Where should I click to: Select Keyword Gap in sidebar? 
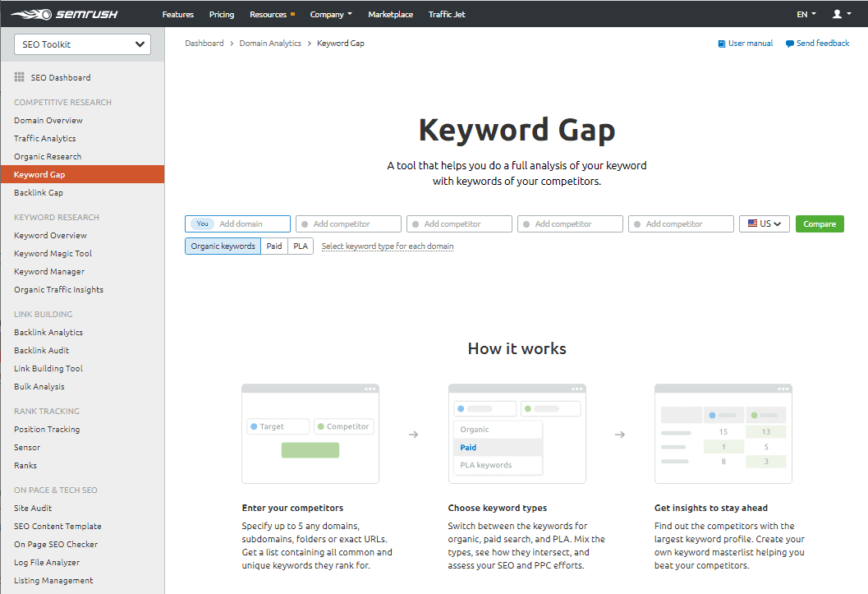coord(82,174)
